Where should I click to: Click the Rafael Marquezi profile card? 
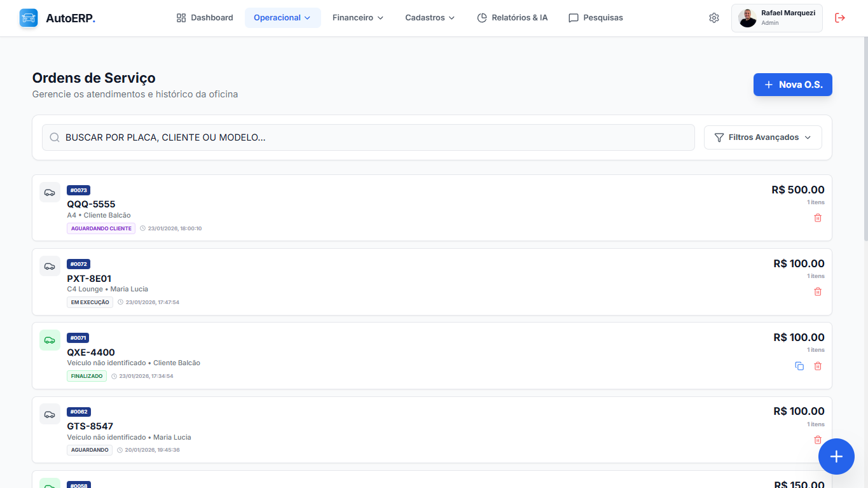point(776,18)
